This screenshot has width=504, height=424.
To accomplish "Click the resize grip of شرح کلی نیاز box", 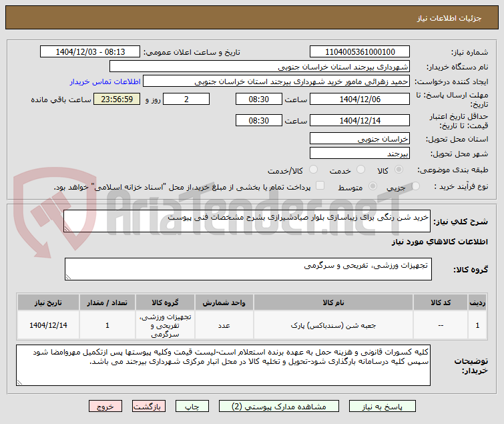I will point(67,228).
